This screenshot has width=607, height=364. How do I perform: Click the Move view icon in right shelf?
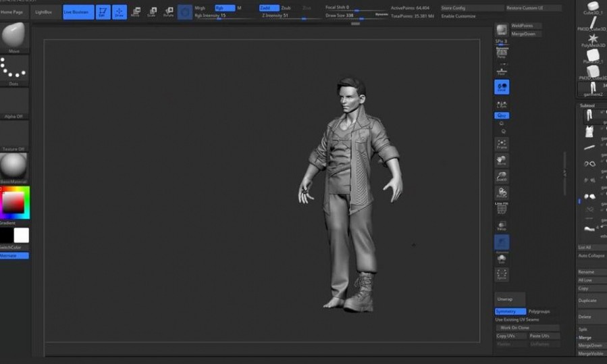click(x=502, y=160)
